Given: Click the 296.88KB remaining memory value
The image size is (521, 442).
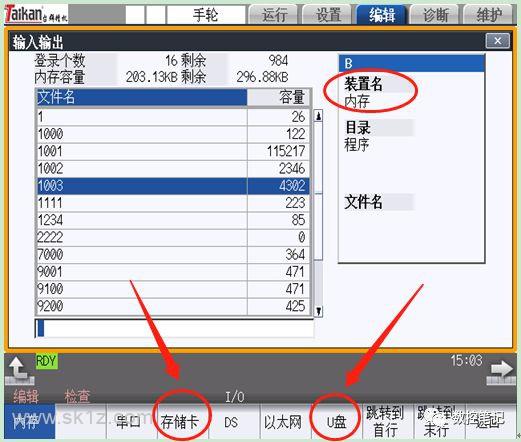Looking at the screenshot, I should point(262,77).
